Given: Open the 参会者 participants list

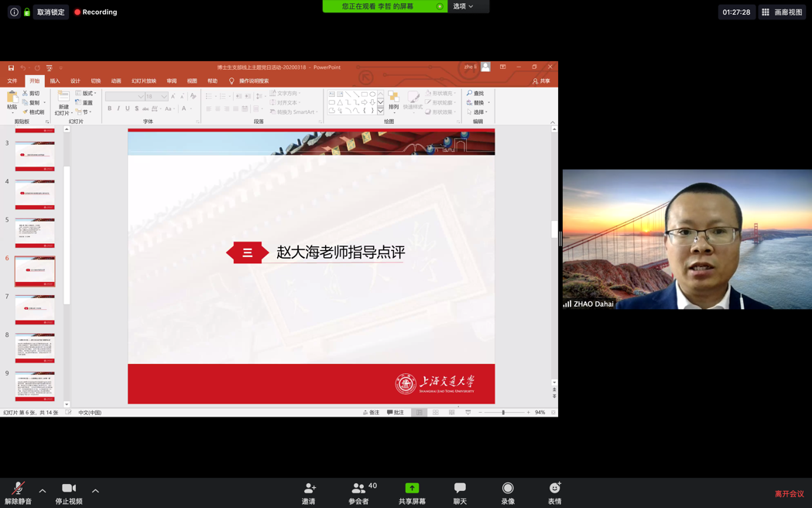Looking at the screenshot, I should click(x=358, y=489).
